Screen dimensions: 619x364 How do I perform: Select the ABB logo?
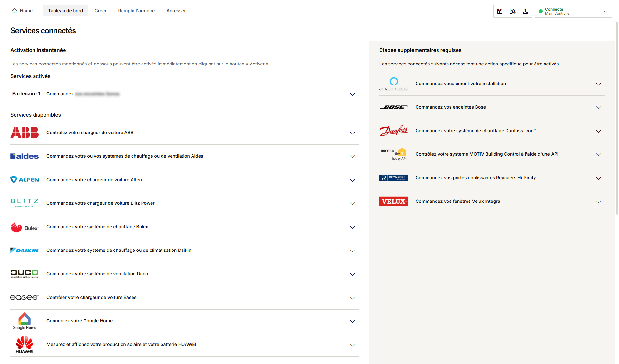point(25,133)
